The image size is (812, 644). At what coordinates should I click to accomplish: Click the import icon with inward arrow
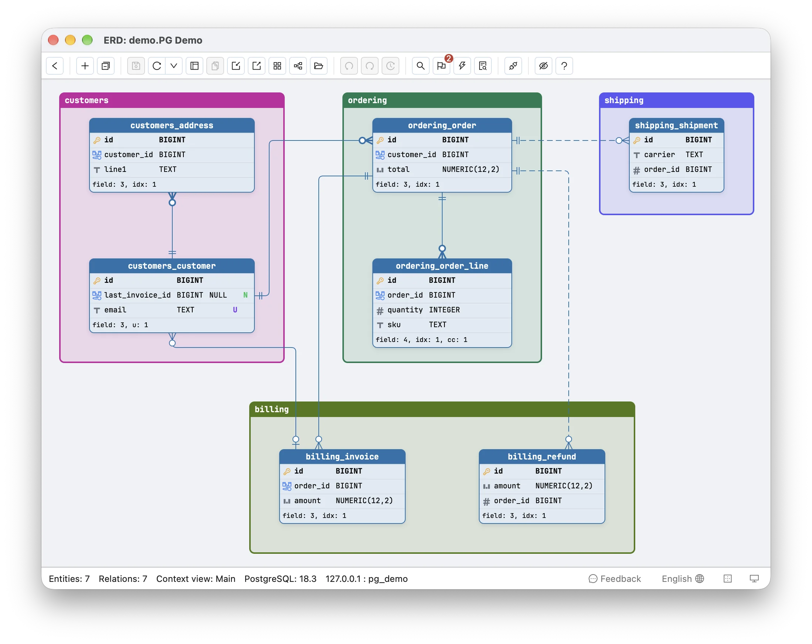(x=236, y=66)
